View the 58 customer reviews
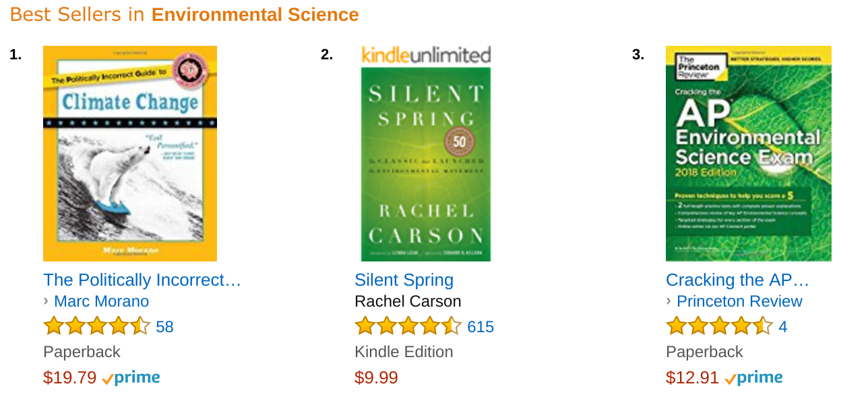This screenshot has height=407, width=868. coord(164,327)
